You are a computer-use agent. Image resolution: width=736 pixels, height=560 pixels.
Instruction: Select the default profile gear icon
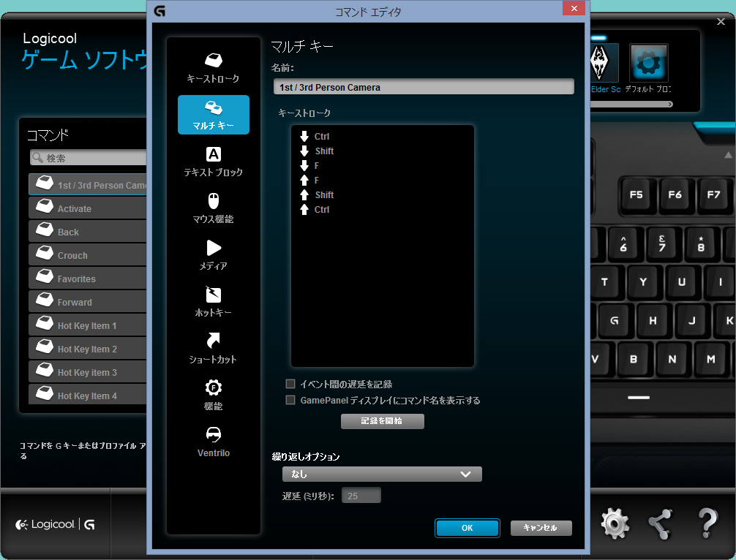[649, 64]
